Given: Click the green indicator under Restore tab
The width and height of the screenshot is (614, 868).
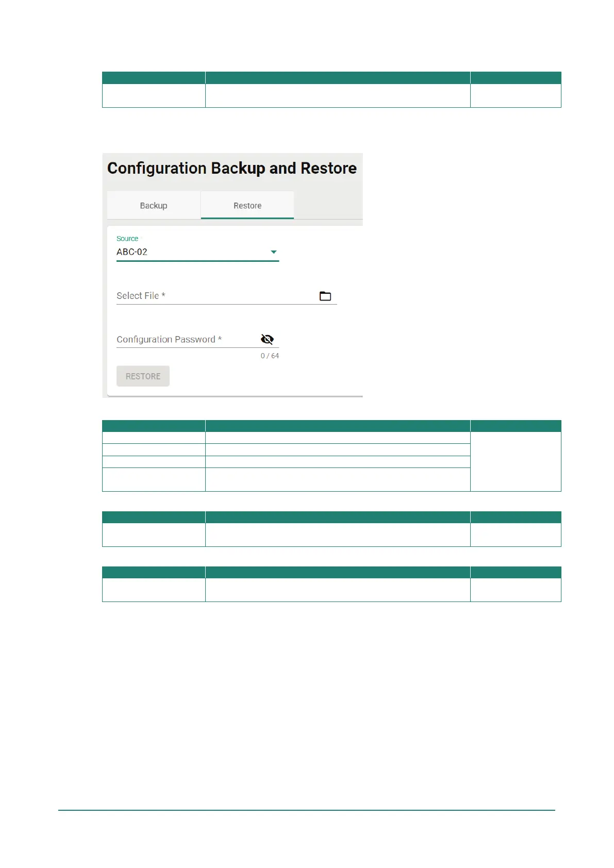Looking at the screenshot, I should pos(247,218).
